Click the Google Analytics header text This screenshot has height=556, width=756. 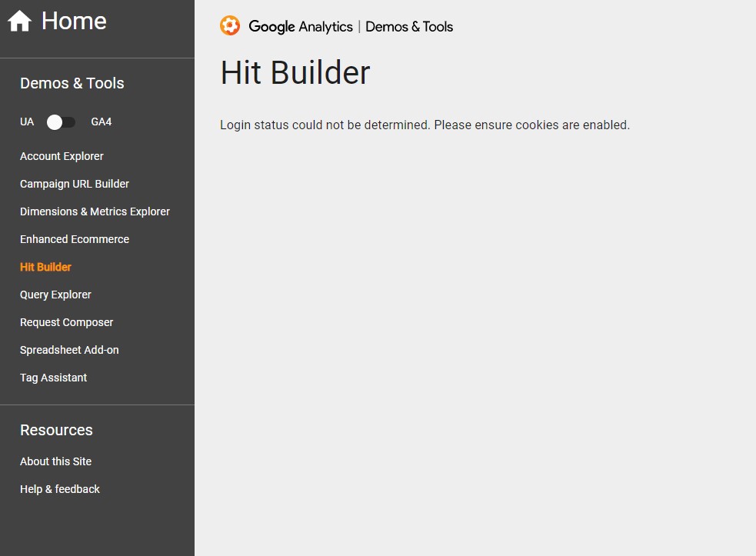(x=300, y=26)
